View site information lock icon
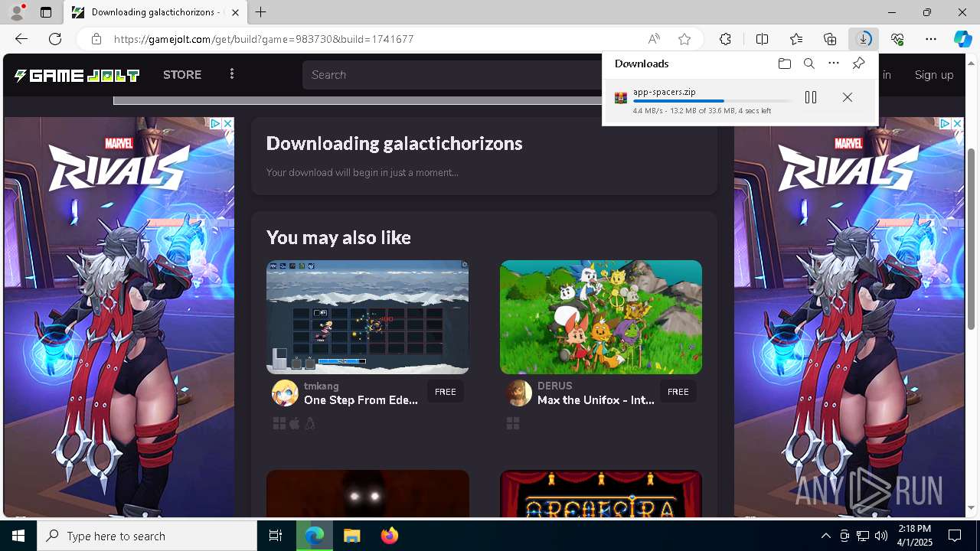Viewport: 980px width, 551px height. tap(96, 39)
